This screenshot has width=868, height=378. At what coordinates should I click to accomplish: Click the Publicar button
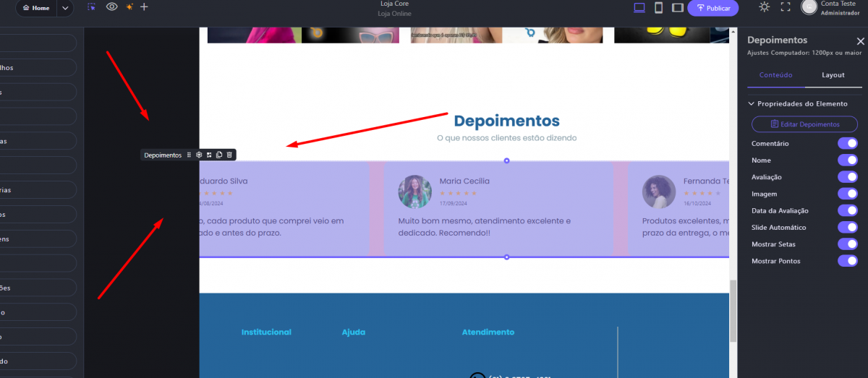click(x=712, y=8)
